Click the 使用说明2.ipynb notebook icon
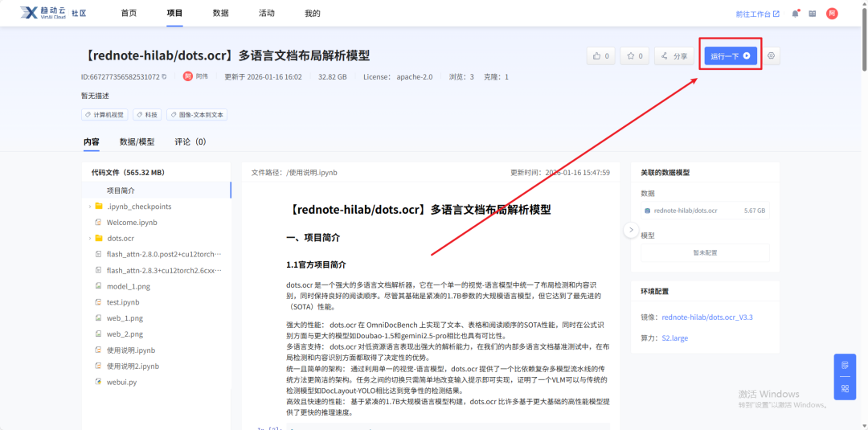Screen dimensions: 868x430 99,367
